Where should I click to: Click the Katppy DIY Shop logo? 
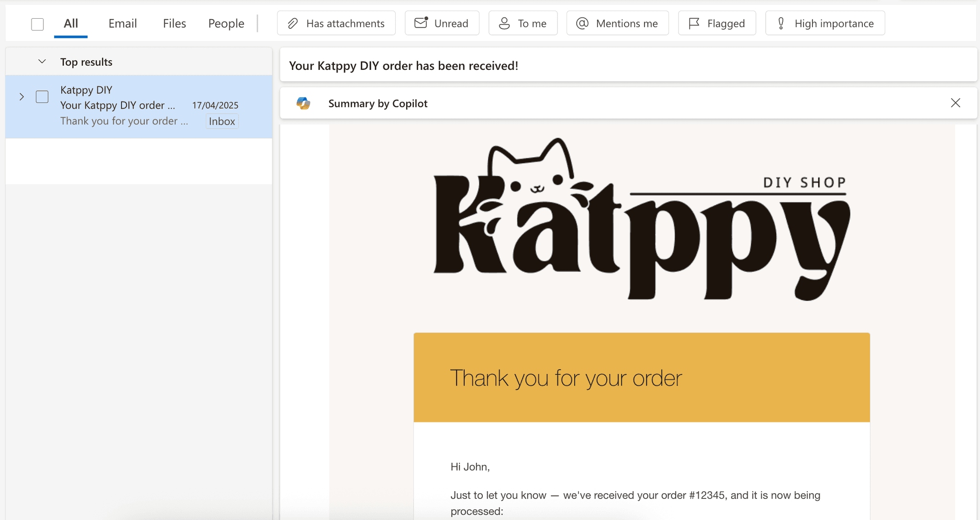(641, 220)
